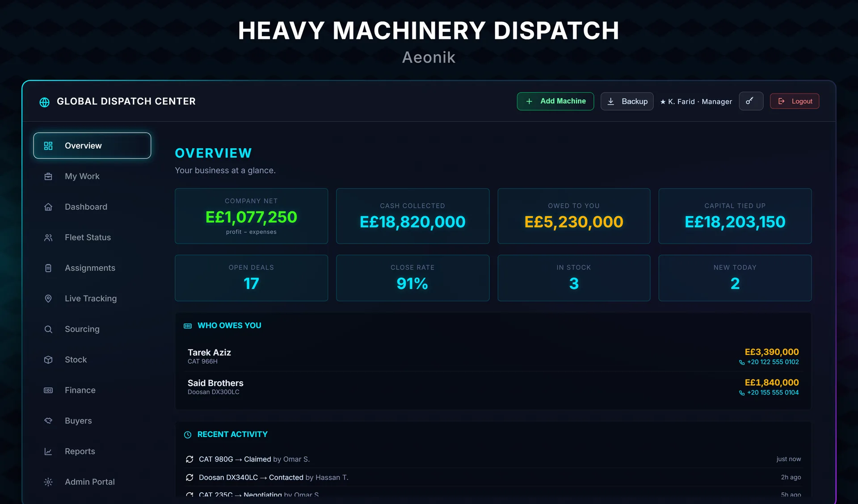Click the banknote icon beside Who Owes You
Image resolution: width=858 pixels, height=504 pixels.
pos(188,326)
